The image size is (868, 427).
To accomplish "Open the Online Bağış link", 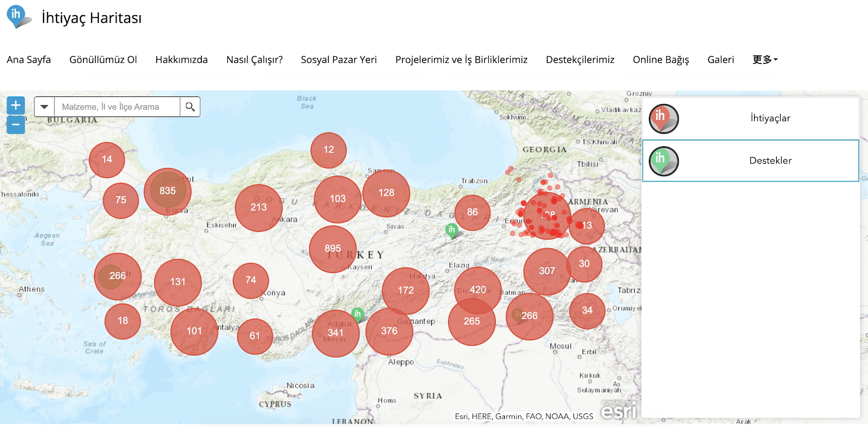I will [x=660, y=60].
